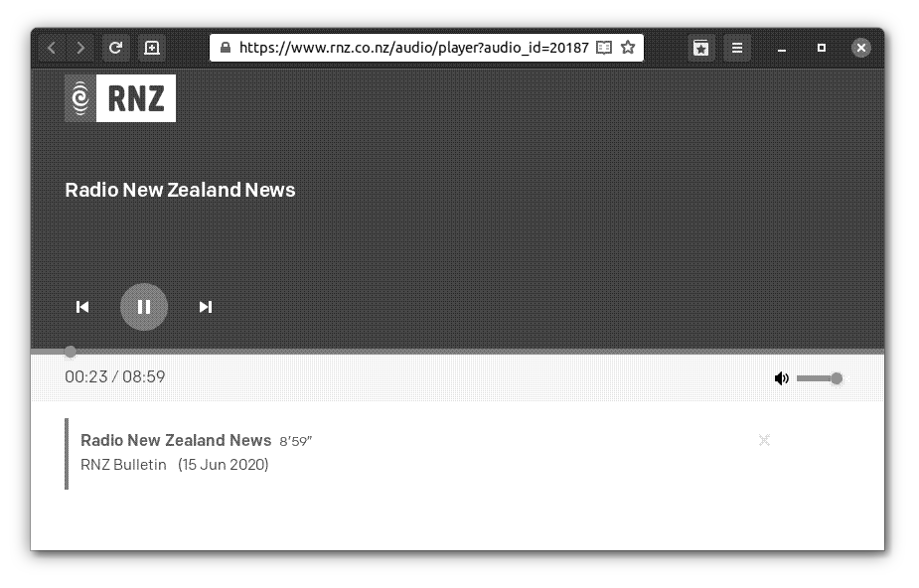Pause the news bulletin playback
Viewport: 919px width, 588px height.
coord(144,307)
